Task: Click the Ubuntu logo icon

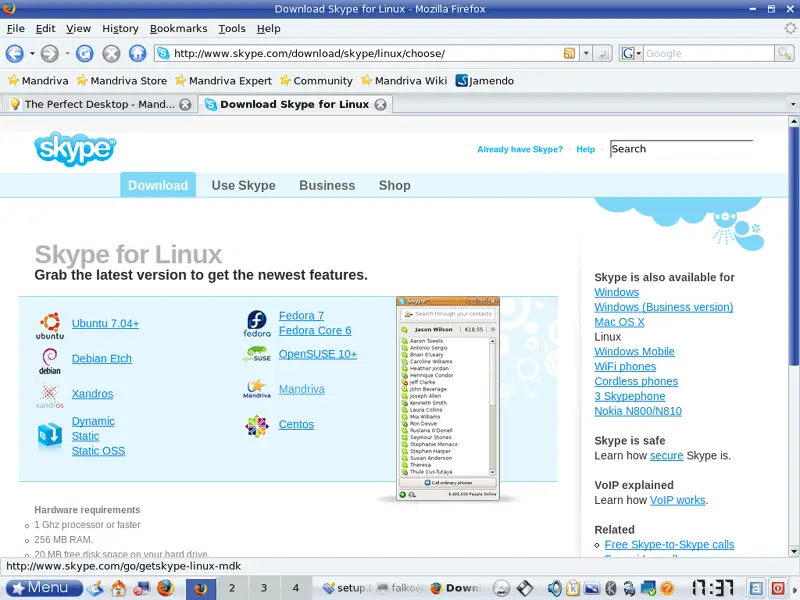Action: (x=50, y=326)
